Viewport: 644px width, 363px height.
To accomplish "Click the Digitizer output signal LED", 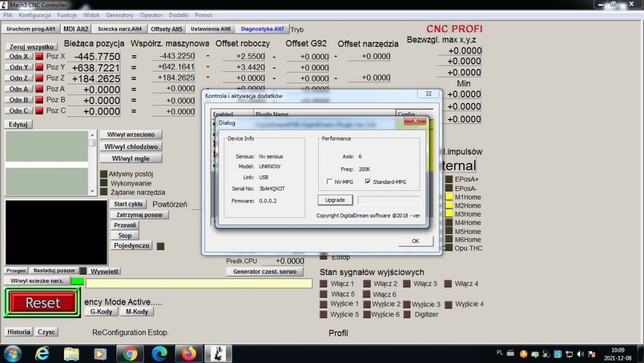I will [407, 314].
